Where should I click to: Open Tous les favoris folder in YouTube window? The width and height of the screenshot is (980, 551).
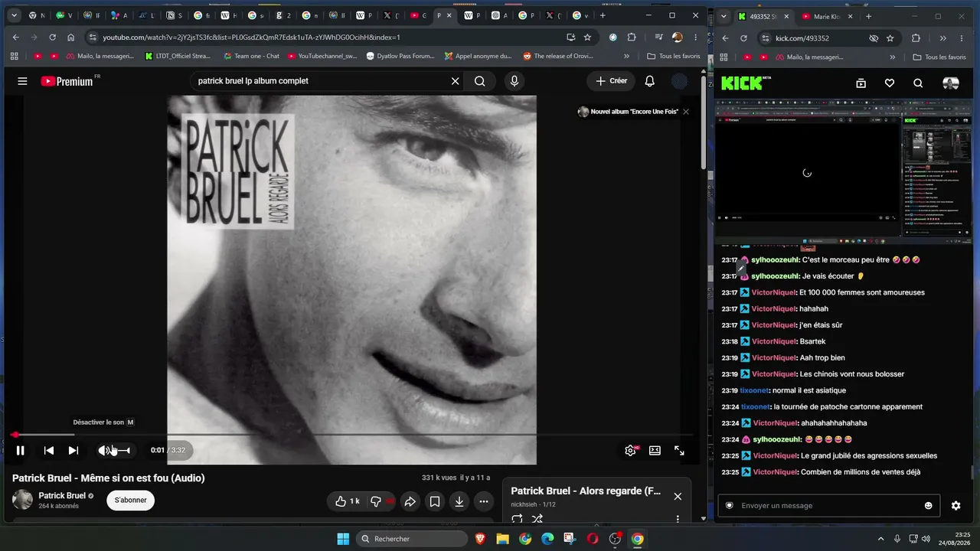click(674, 56)
